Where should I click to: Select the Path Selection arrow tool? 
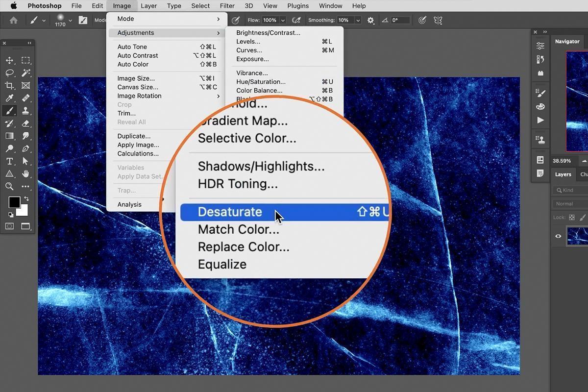26,161
